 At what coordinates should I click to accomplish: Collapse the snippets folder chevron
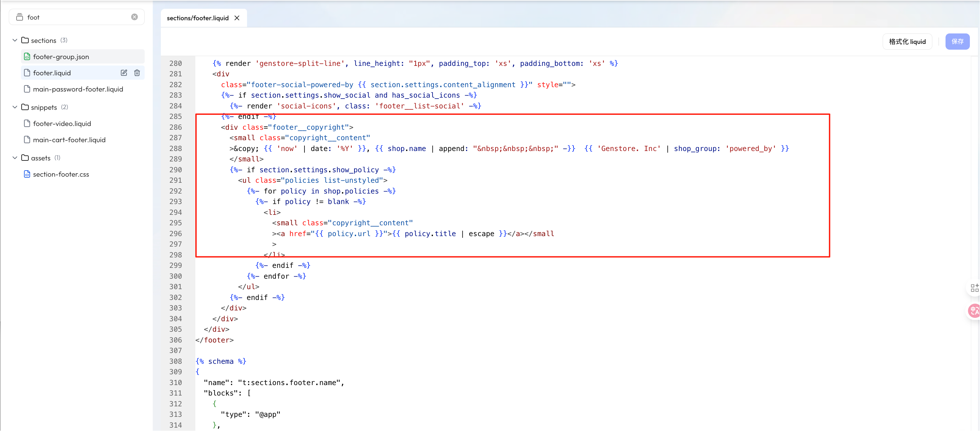[15, 107]
